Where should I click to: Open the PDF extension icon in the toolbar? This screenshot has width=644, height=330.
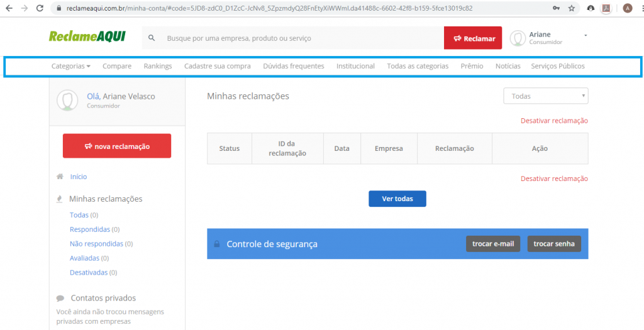point(606,8)
